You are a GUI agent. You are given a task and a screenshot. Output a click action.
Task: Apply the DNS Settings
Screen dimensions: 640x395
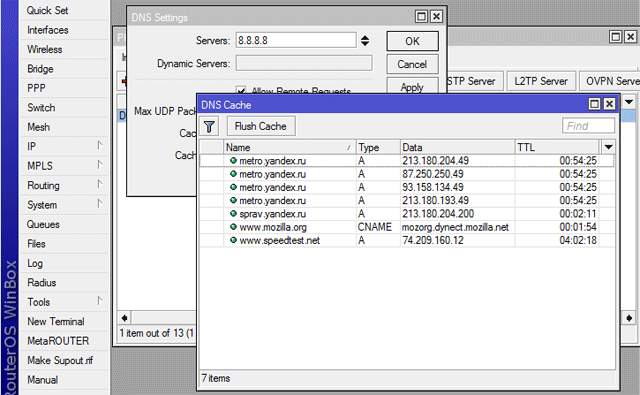[x=412, y=87]
